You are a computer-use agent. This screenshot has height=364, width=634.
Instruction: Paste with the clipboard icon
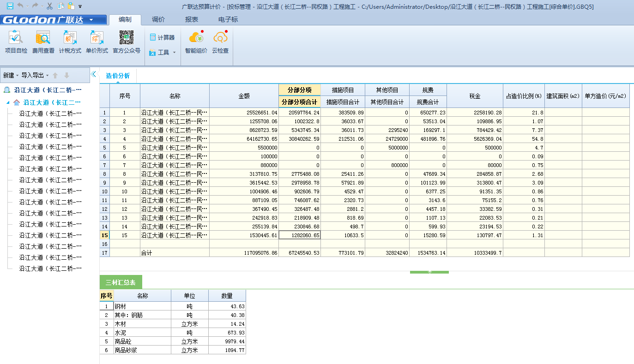(71, 6)
